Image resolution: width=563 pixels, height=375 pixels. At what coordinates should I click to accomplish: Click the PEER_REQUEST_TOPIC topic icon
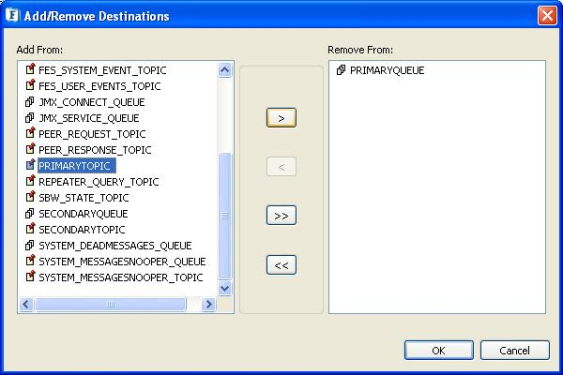click(x=31, y=133)
